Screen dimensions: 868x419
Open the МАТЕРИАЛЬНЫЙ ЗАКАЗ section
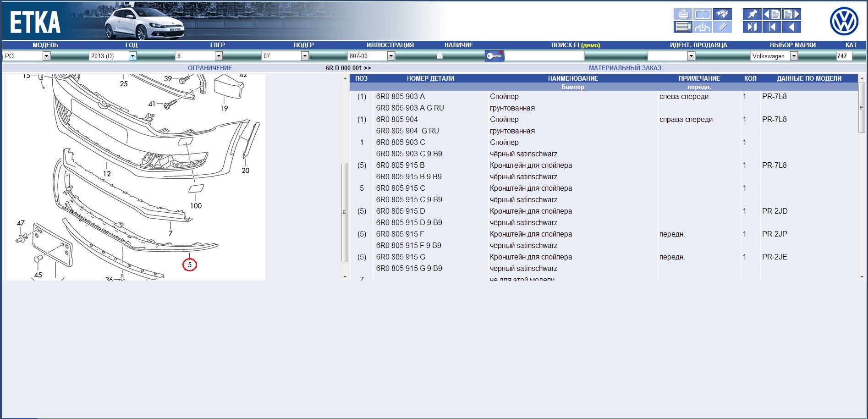(x=625, y=68)
